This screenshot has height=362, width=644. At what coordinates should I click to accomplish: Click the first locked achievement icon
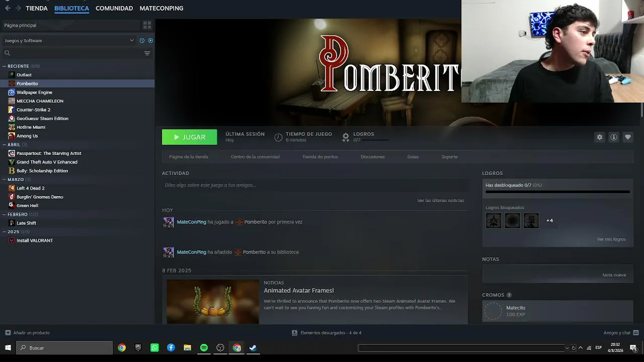[494, 221]
